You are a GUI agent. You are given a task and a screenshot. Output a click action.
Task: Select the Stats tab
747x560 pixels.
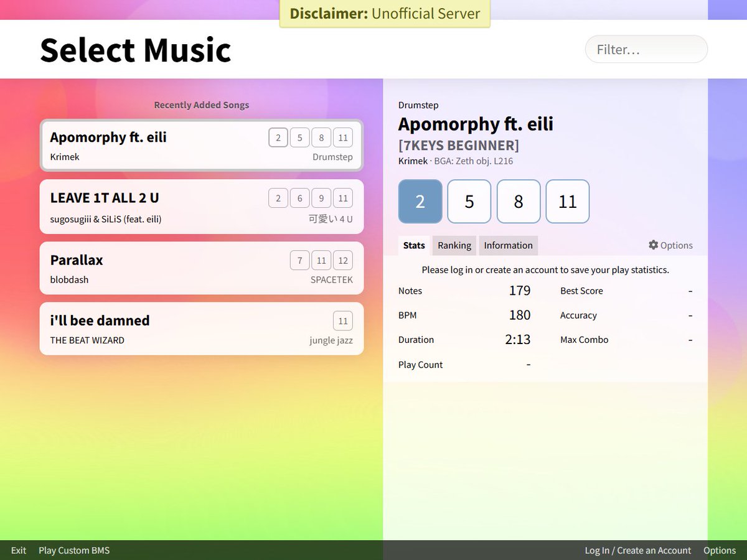click(x=413, y=245)
